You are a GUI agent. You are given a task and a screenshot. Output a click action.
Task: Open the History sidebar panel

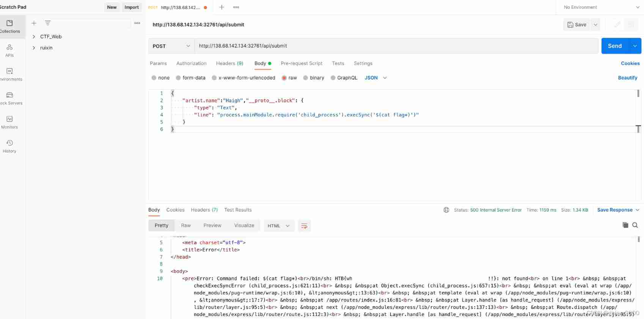pos(10,146)
